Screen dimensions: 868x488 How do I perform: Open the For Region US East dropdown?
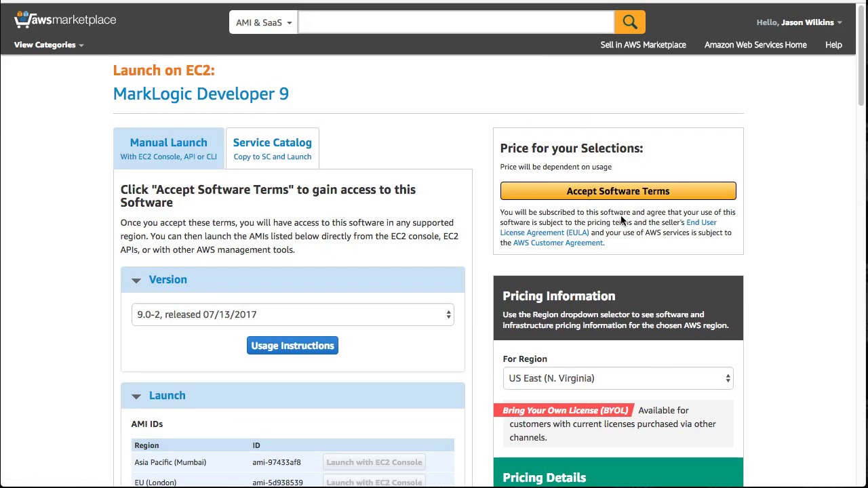tap(618, 378)
